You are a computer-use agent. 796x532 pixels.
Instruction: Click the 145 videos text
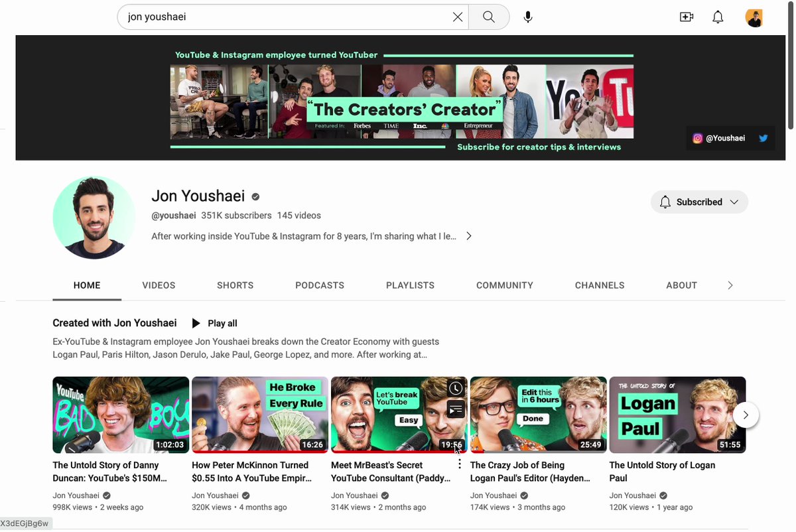pos(299,216)
